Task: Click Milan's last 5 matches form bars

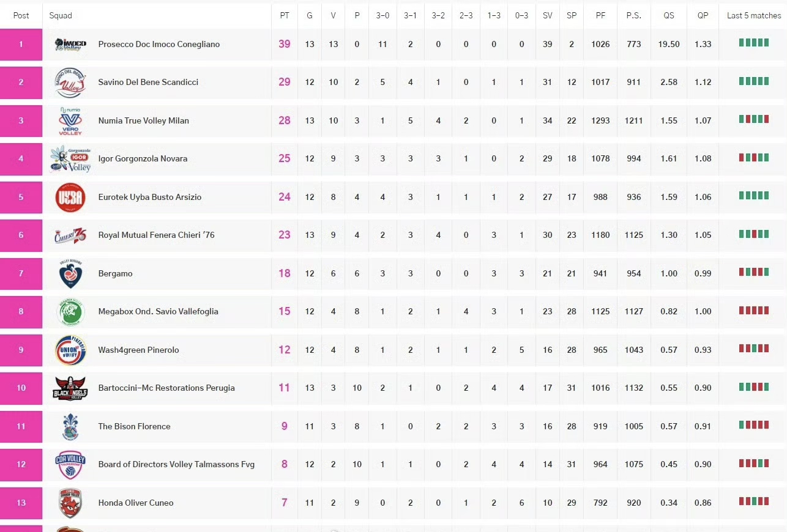Action: pyautogui.click(x=754, y=119)
